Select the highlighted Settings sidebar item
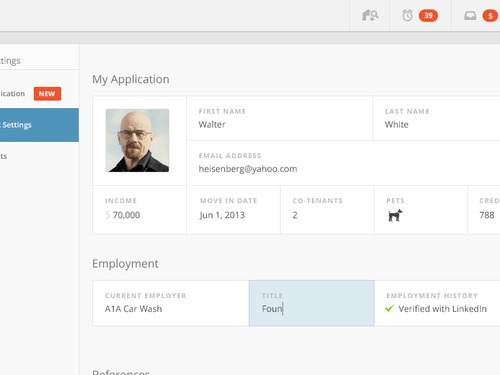Screen dimensions: 500x375 coord(39,125)
